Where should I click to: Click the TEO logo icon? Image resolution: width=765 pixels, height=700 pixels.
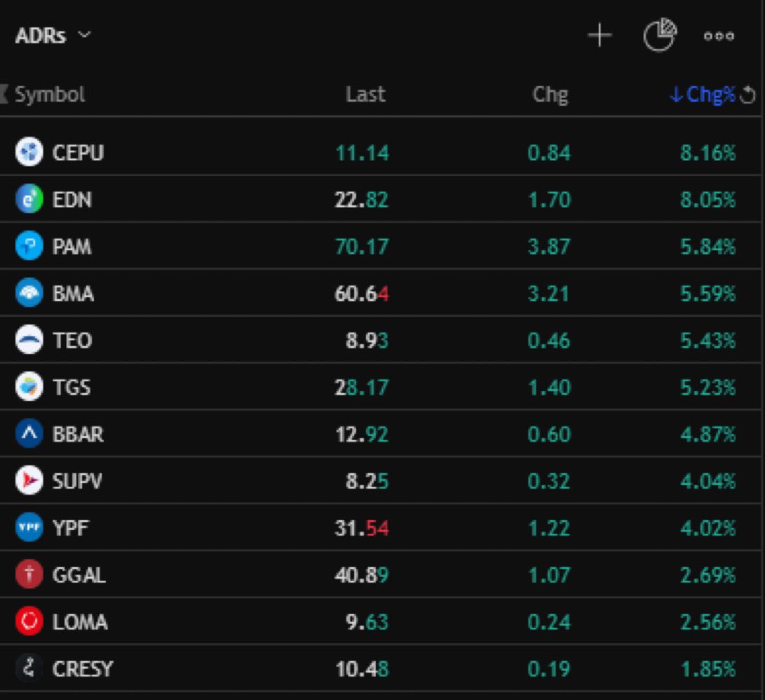[x=29, y=340]
